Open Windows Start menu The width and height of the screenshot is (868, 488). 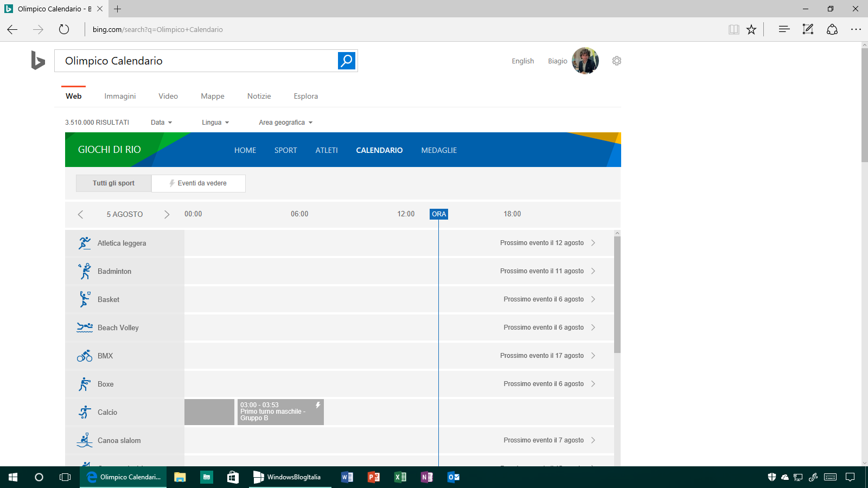13,477
